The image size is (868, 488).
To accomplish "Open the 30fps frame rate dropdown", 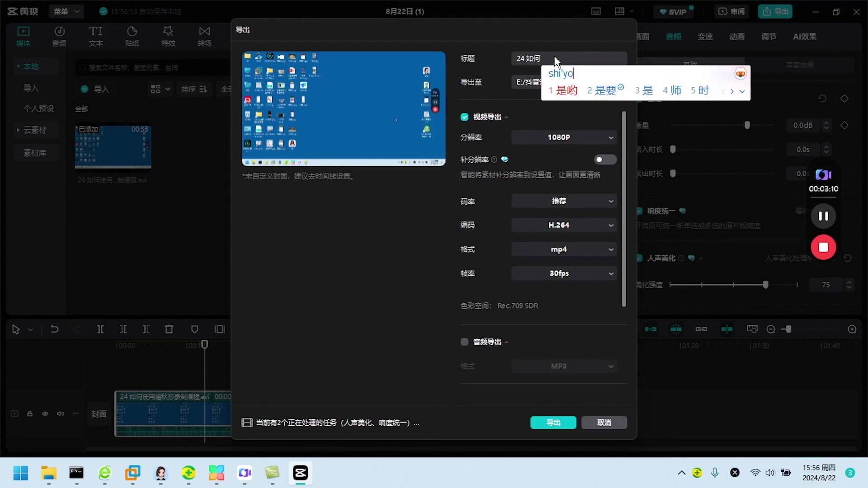I will pos(564,273).
